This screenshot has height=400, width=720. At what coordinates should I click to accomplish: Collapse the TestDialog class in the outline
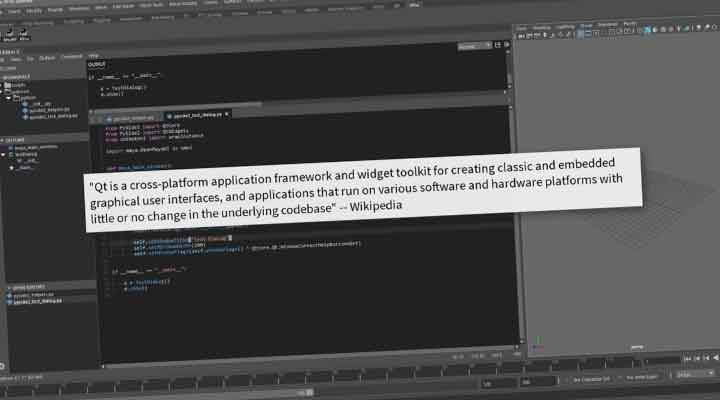(6, 155)
